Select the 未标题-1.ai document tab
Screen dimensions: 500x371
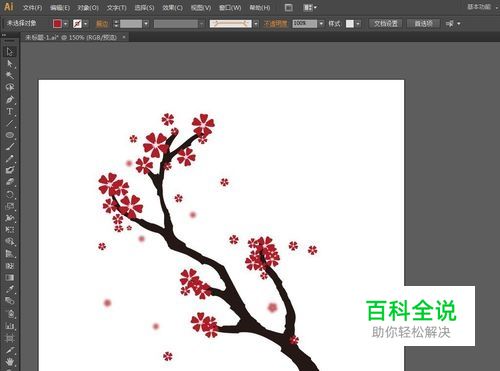(x=71, y=37)
